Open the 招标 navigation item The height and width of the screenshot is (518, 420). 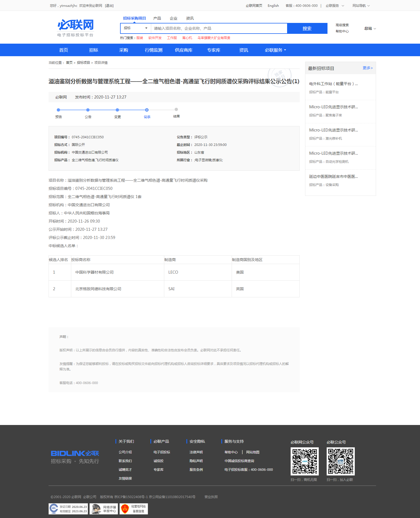pos(94,50)
